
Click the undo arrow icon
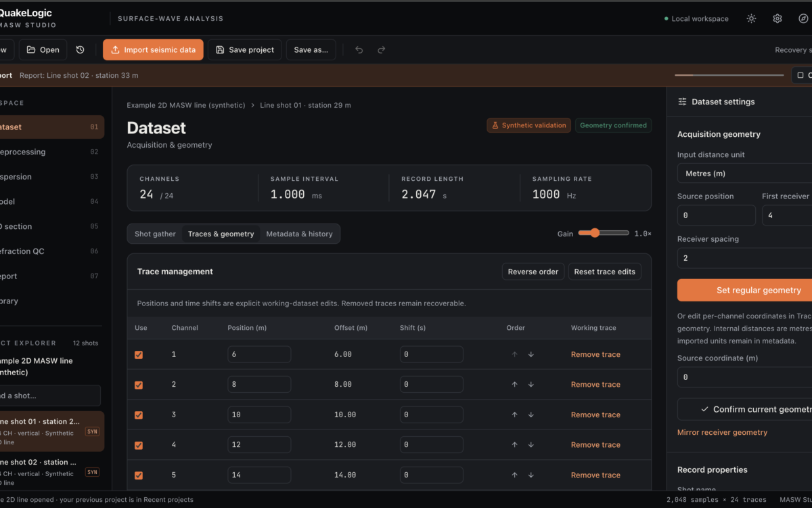click(x=359, y=49)
